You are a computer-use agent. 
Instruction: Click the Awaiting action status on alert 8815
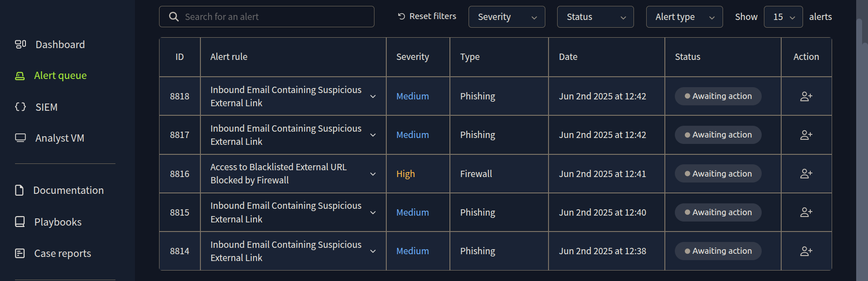click(717, 212)
